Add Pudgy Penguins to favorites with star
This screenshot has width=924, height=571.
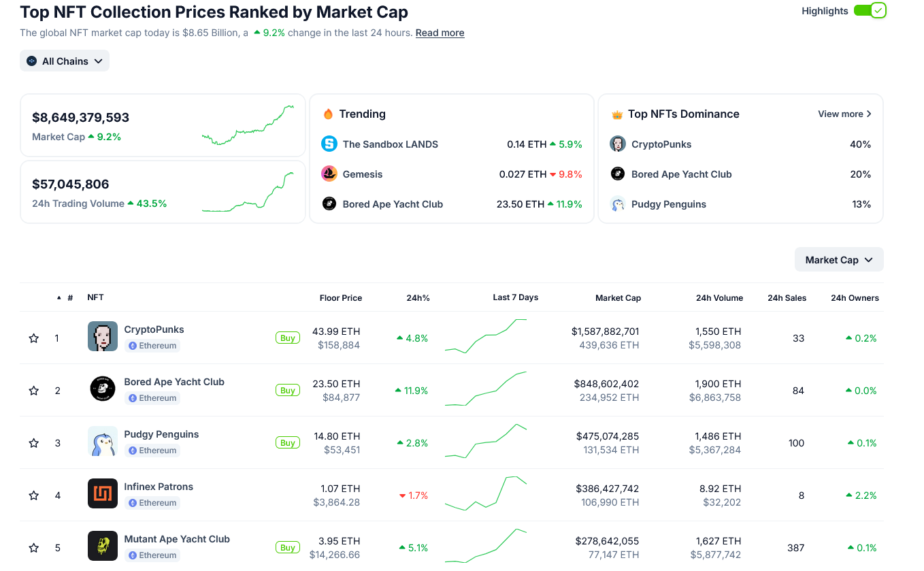(x=34, y=443)
